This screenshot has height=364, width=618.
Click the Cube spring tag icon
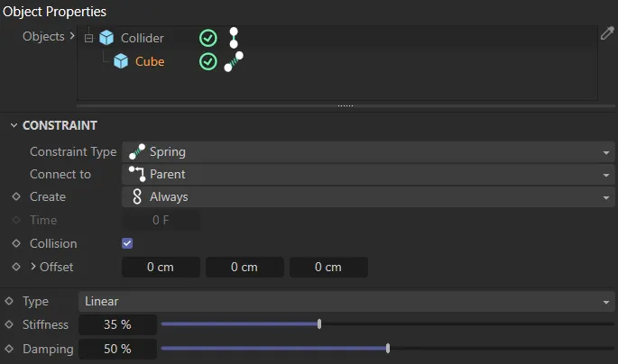[234, 61]
